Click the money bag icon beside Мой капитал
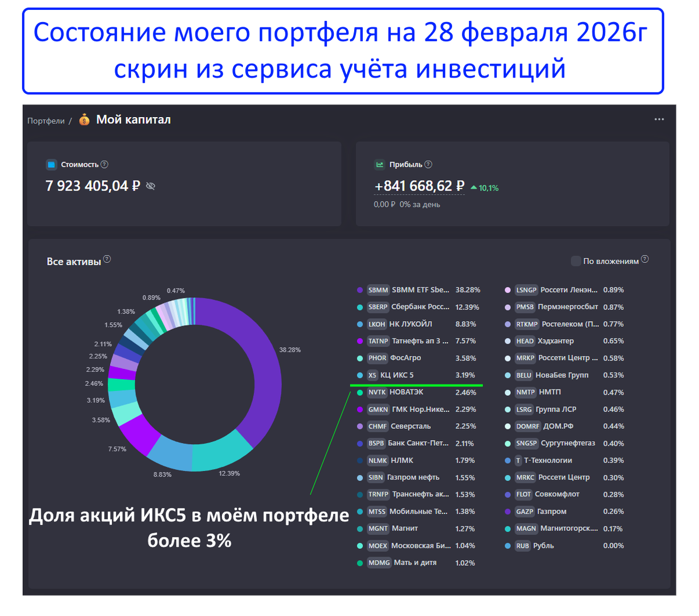This screenshot has width=699, height=616. tap(83, 119)
